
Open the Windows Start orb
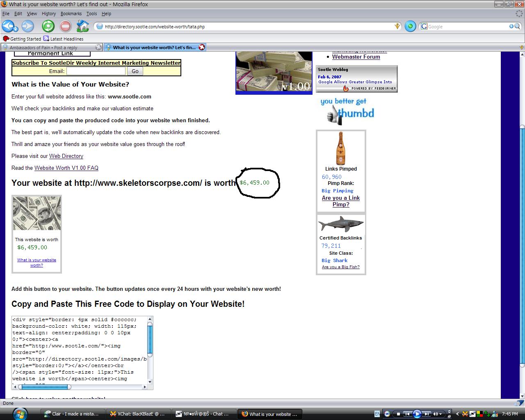click(19, 413)
